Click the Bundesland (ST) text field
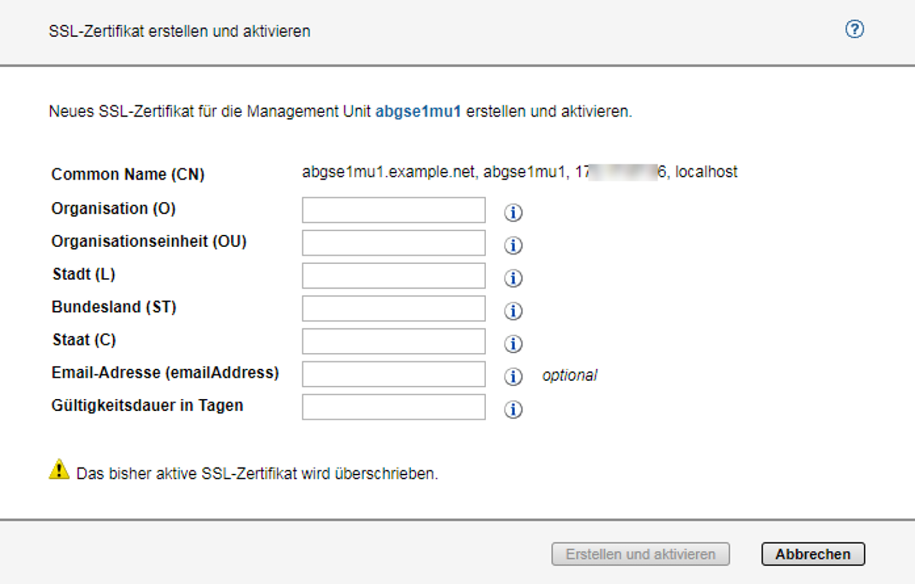This screenshot has height=588, width=915. click(393, 308)
